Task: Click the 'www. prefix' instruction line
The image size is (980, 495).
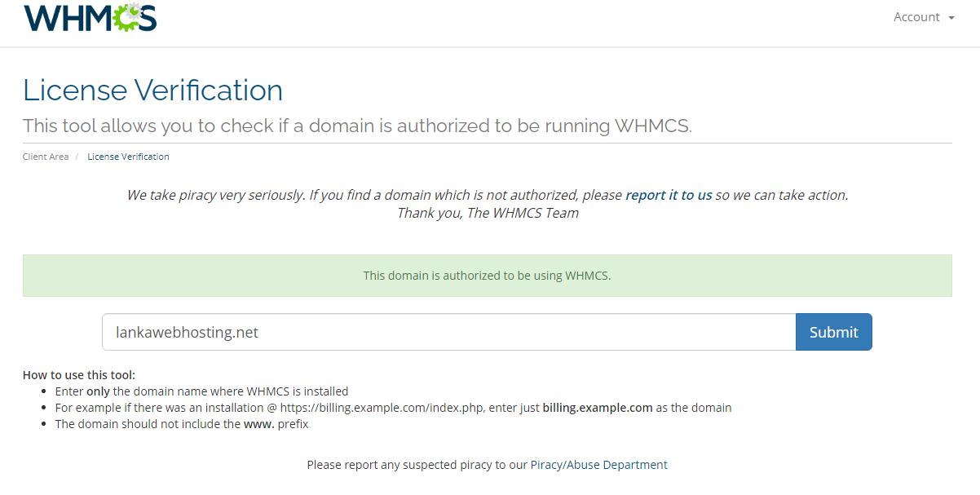Action: coord(181,424)
